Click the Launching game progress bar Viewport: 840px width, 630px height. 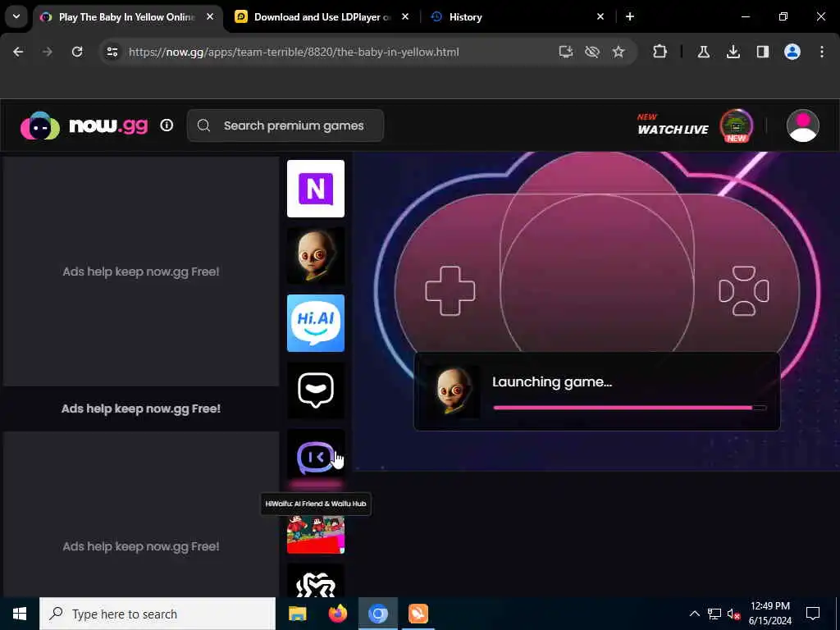pyautogui.click(x=629, y=408)
